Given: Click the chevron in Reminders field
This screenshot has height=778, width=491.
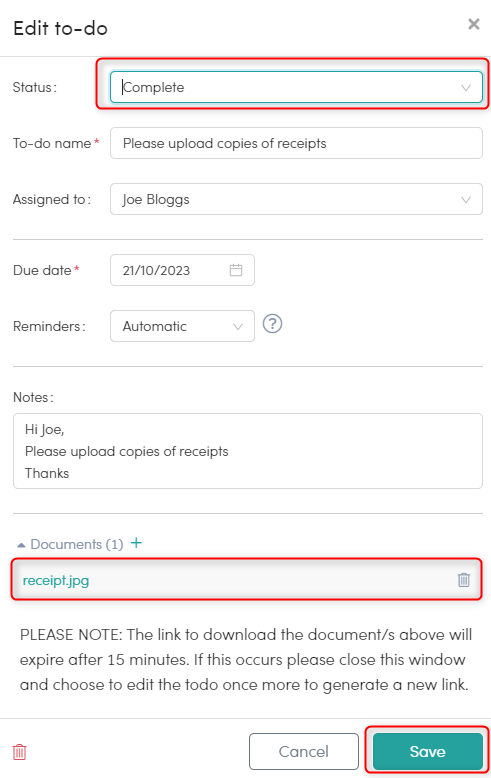Looking at the screenshot, I should [238, 326].
